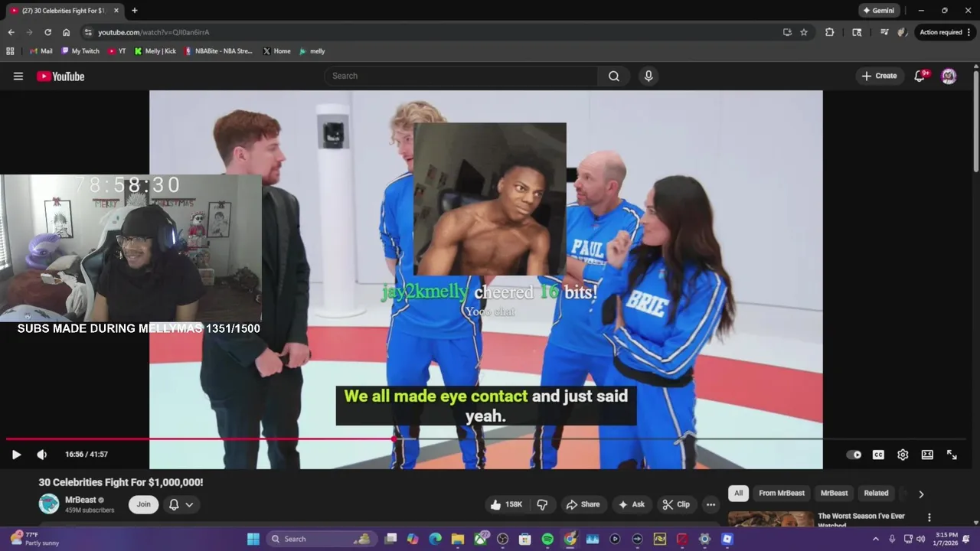Screen dimensions: 980x551
Task: Open the Melly | Kick bookmark
Action: 155,51
